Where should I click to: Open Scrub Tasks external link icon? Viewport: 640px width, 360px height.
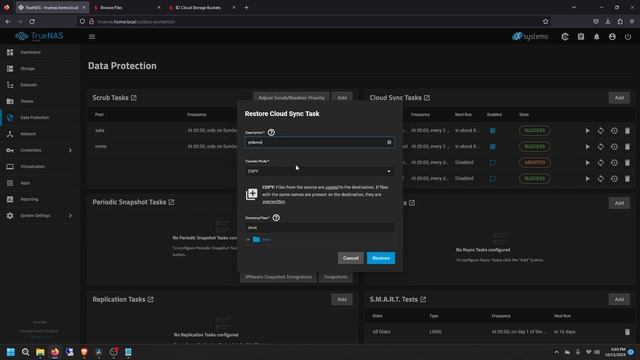pyautogui.click(x=133, y=98)
